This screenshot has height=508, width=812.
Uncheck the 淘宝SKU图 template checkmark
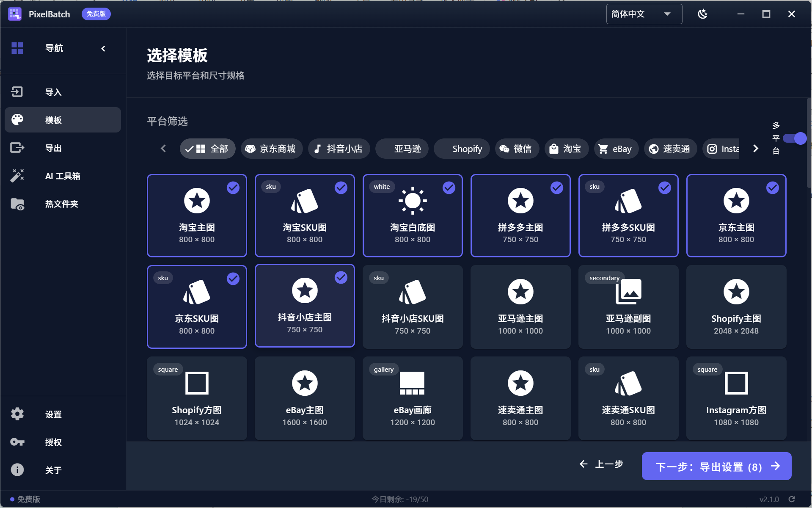point(341,188)
